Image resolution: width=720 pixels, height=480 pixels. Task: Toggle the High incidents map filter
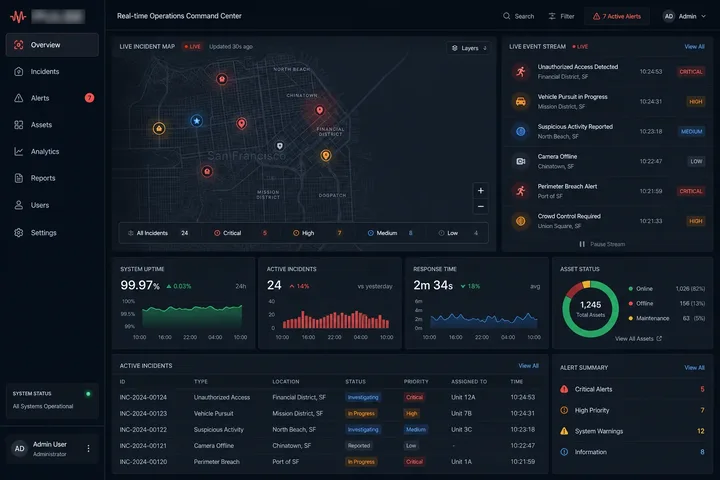317,233
